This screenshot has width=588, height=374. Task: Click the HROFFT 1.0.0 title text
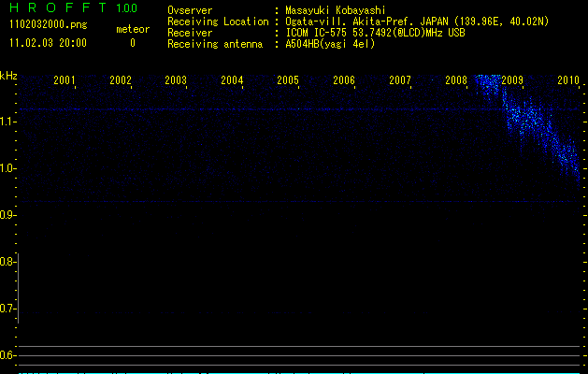coord(74,7)
